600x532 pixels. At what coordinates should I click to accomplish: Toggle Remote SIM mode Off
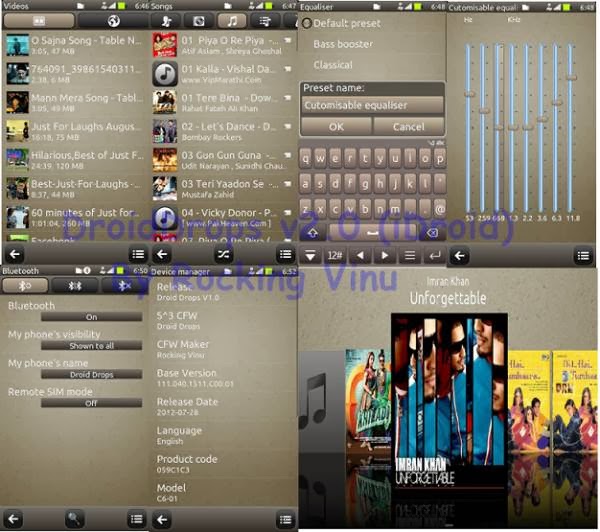click(91, 403)
